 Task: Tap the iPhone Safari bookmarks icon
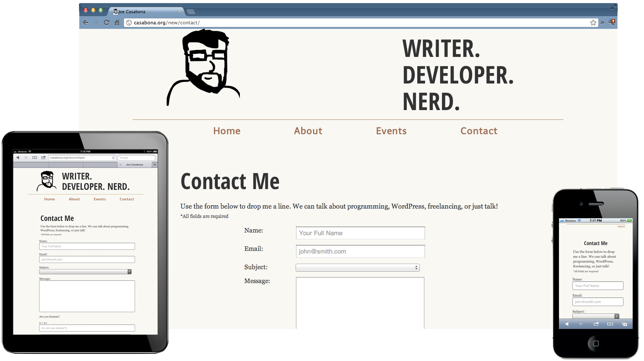[x=610, y=324]
